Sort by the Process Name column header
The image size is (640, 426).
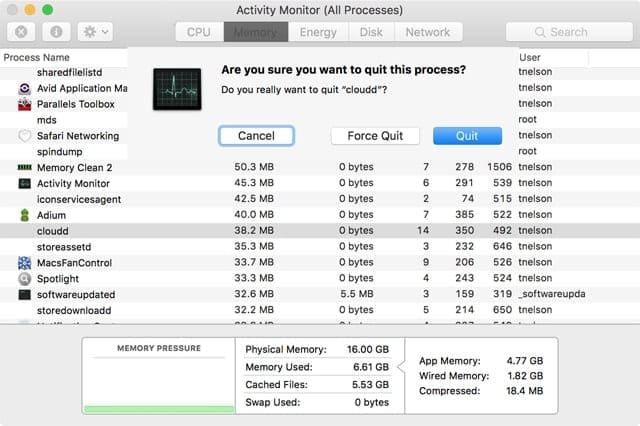click(x=37, y=58)
